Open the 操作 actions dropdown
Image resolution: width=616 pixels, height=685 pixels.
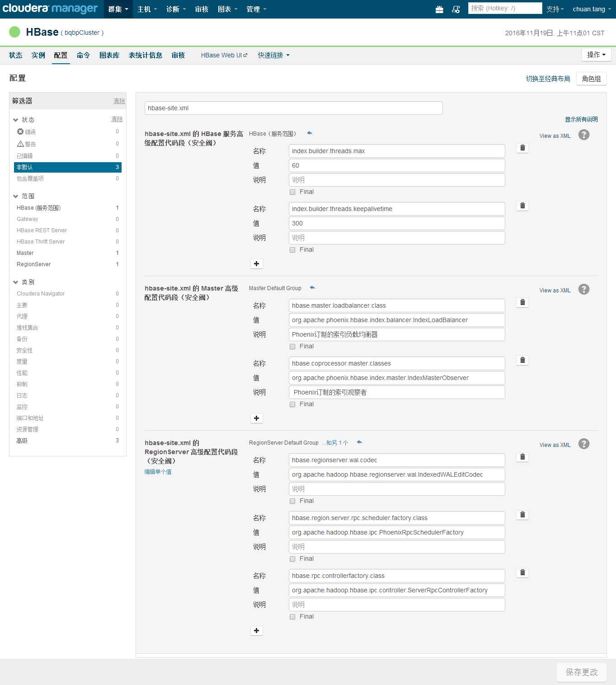tap(597, 55)
